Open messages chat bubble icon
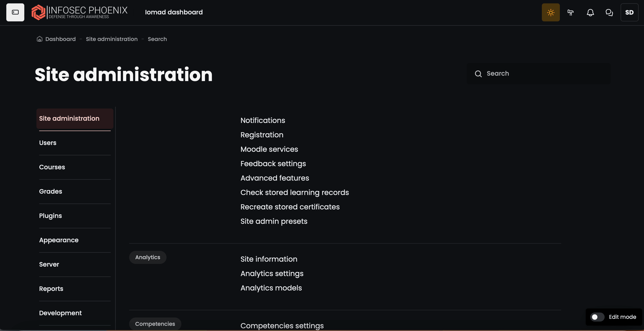644x331 pixels. 609,12
